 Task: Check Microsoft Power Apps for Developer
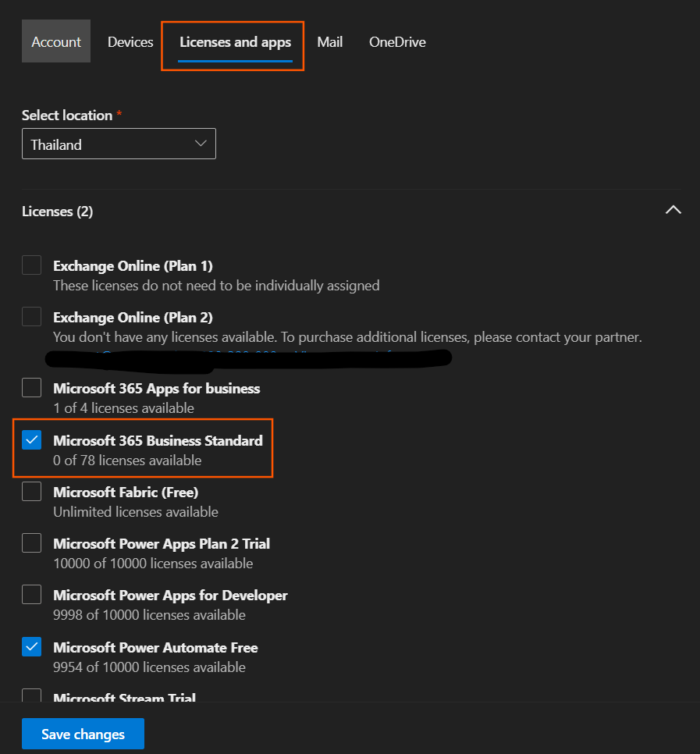pyautogui.click(x=32, y=594)
